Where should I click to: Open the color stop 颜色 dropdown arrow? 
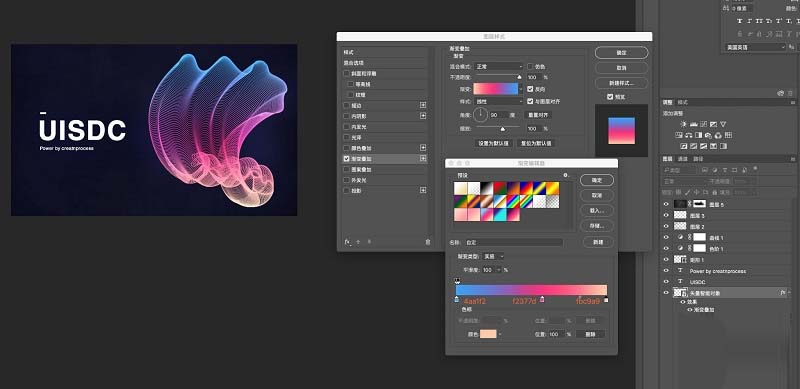click(x=500, y=334)
